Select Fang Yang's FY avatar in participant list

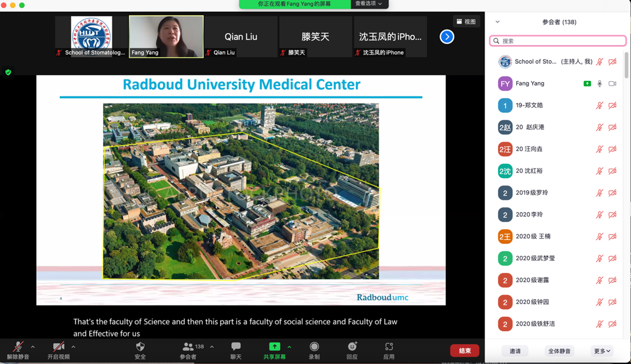tap(505, 84)
